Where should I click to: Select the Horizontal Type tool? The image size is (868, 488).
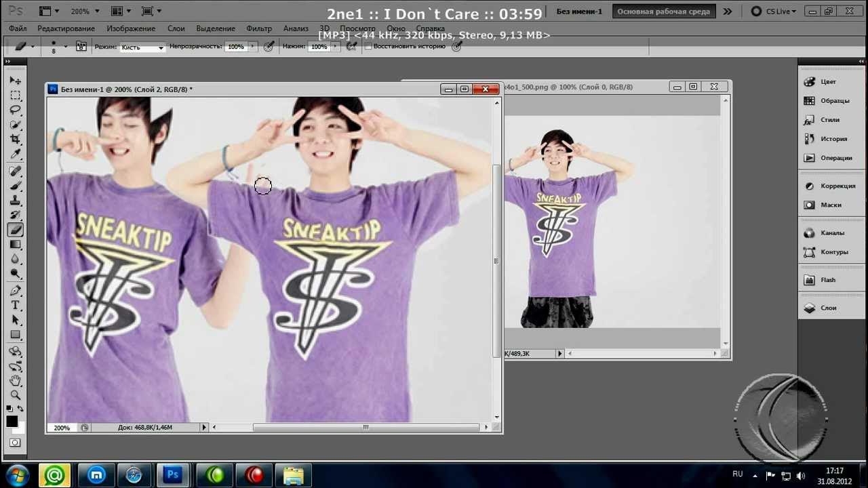(15, 306)
